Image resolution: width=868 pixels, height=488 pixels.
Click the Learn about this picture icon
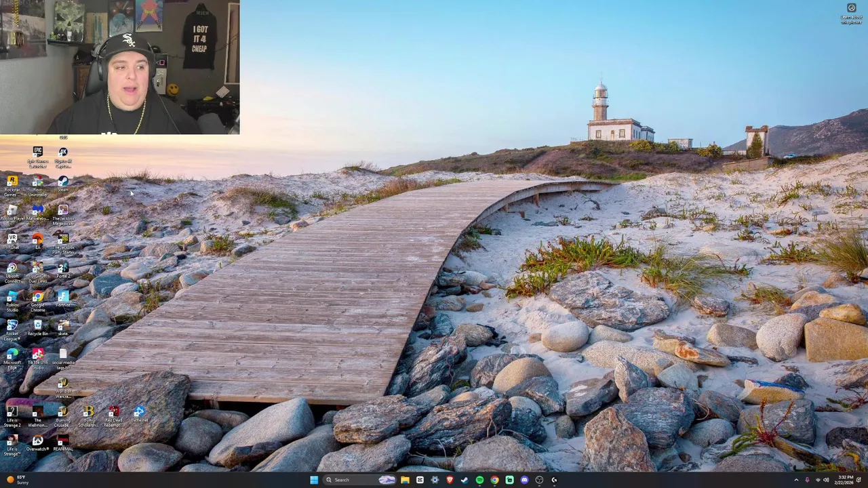[x=851, y=13]
